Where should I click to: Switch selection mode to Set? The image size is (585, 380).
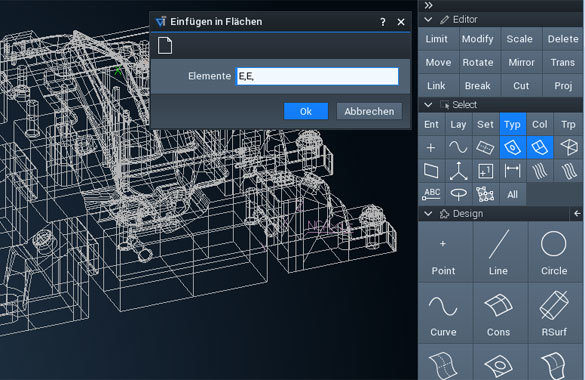click(x=485, y=124)
